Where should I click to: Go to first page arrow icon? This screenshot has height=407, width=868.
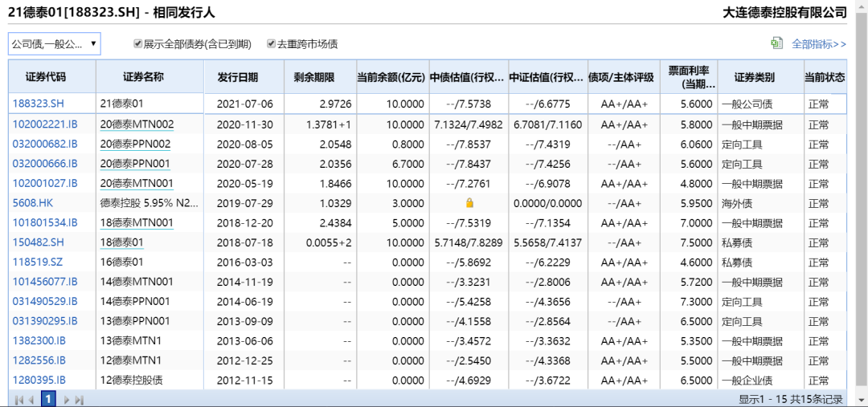click(x=19, y=399)
